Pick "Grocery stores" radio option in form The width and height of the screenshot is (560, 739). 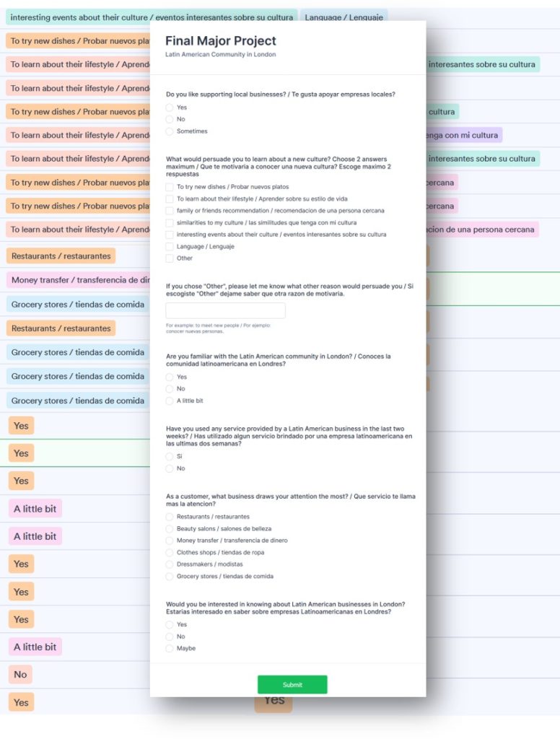coord(170,577)
